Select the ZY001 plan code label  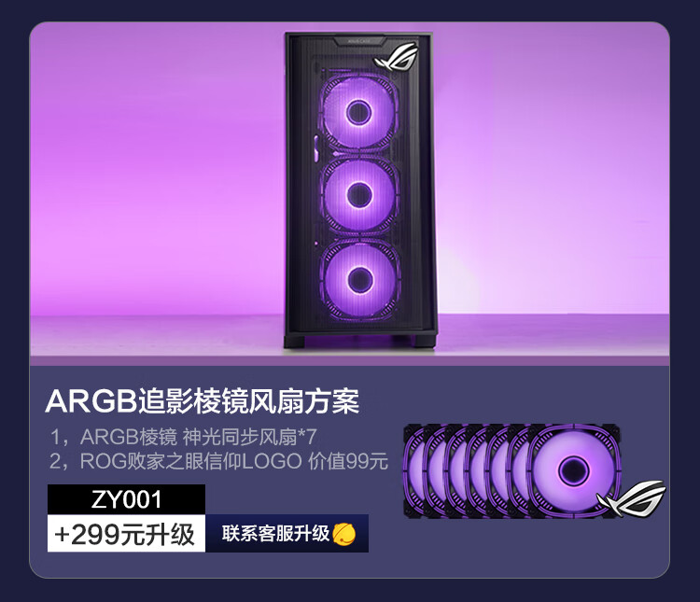[126, 499]
